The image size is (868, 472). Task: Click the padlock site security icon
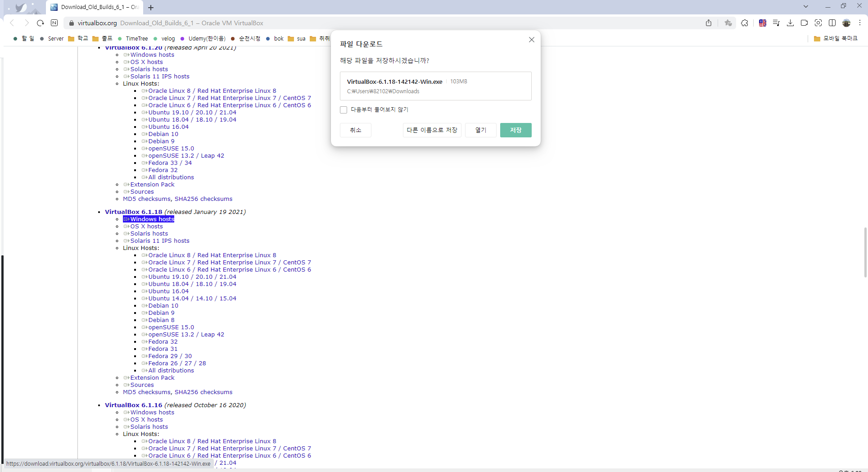[71, 23]
